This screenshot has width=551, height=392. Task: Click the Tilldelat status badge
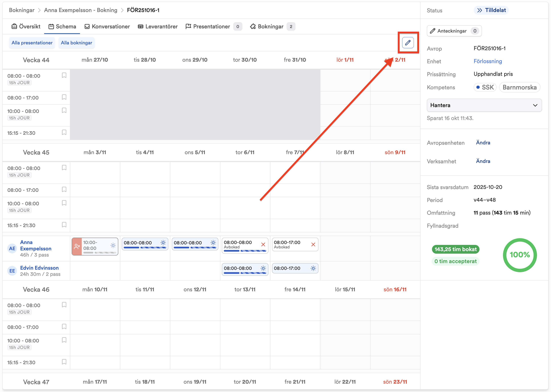tap(491, 10)
